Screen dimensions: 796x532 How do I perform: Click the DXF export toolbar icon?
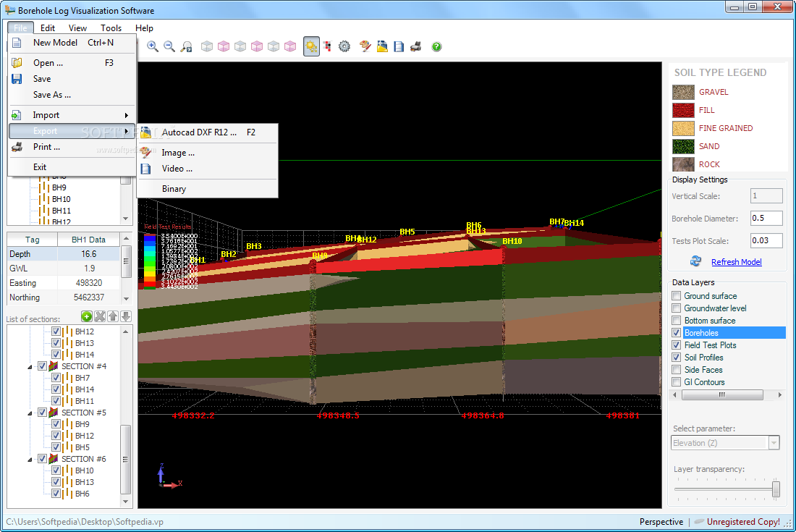pos(382,47)
